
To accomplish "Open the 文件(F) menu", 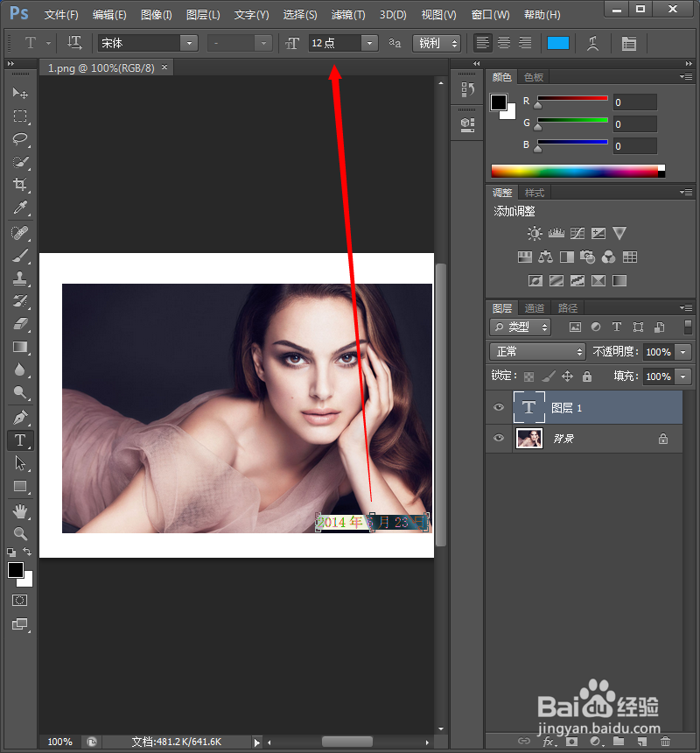I will (61, 15).
